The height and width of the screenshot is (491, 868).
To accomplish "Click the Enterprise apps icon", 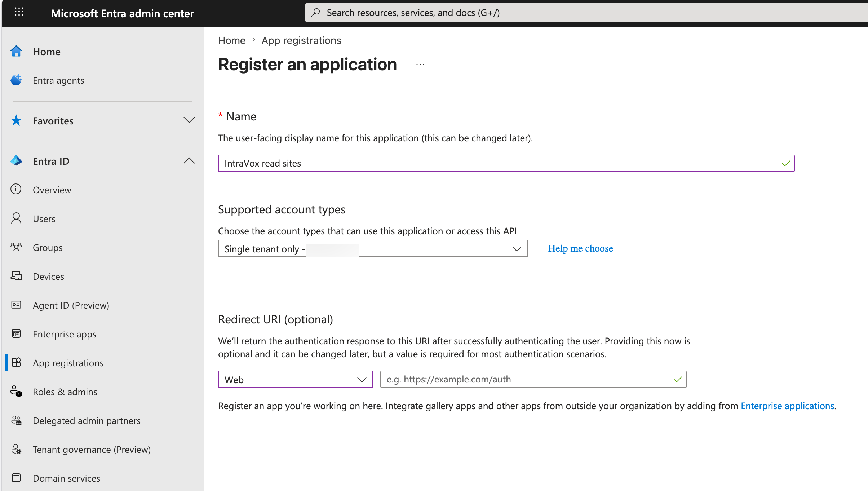I will coord(16,334).
